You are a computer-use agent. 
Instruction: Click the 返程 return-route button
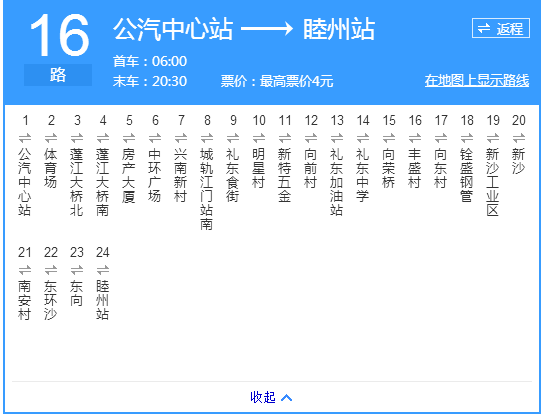(501, 28)
